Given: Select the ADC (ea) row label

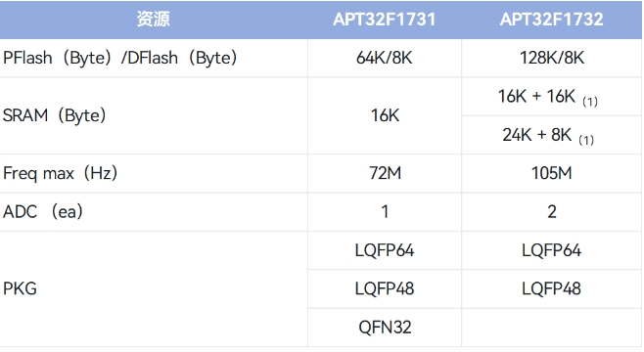Looking at the screenshot, I should pyautogui.click(x=43, y=212).
